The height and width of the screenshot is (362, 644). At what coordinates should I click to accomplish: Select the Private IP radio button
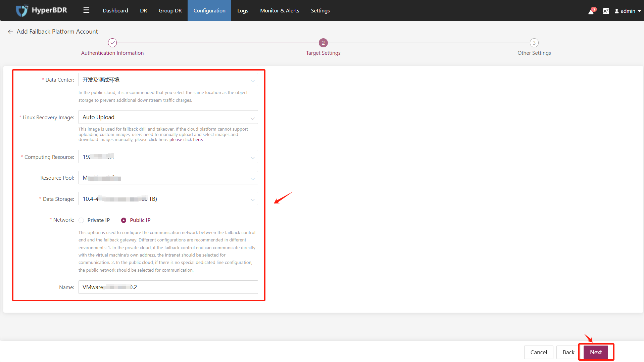coord(81,220)
